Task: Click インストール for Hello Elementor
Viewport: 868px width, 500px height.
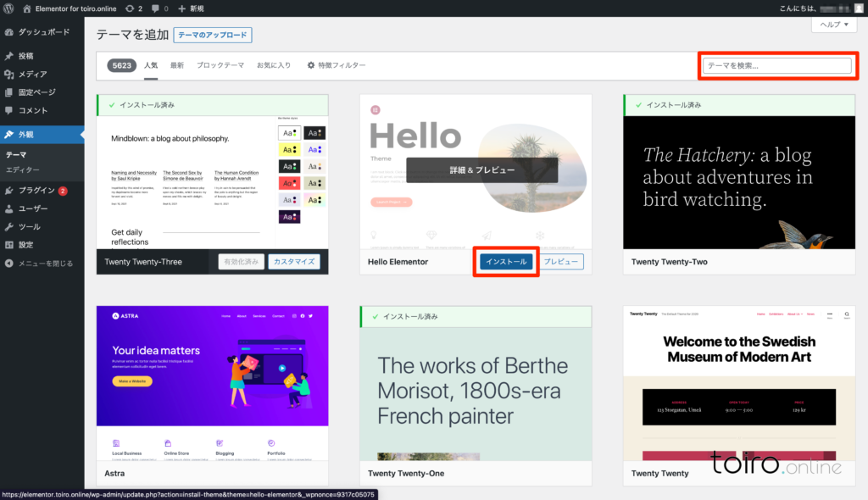Action: [506, 262]
